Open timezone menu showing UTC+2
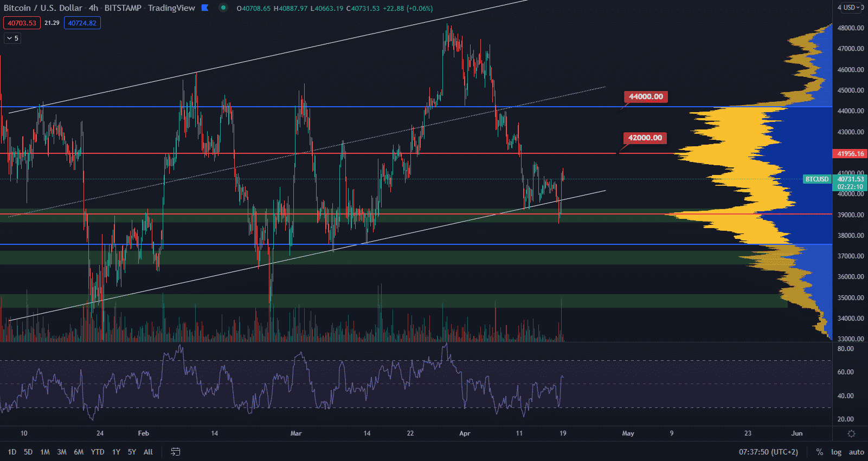Viewport: 868px width, 461px height. [769, 452]
